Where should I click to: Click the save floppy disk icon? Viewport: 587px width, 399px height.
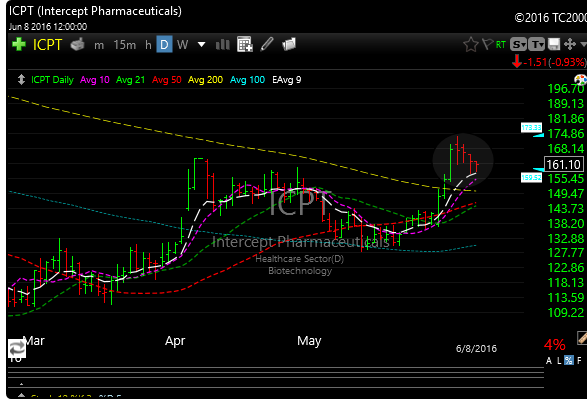point(554,44)
